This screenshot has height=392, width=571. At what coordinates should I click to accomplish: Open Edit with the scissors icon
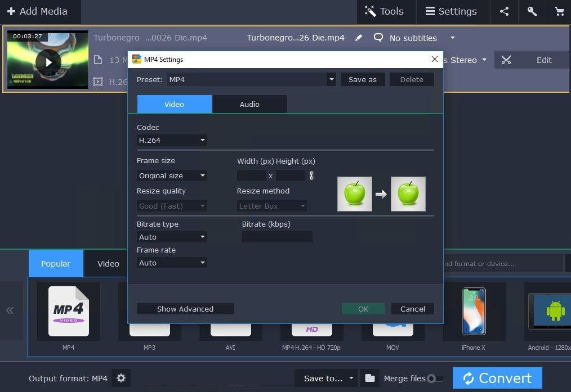(506, 60)
